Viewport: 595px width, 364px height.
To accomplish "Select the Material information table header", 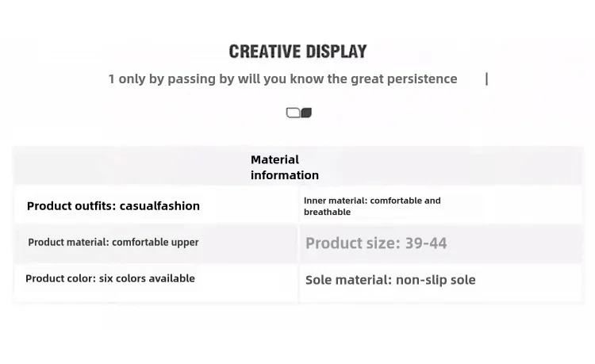I will (x=285, y=167).
